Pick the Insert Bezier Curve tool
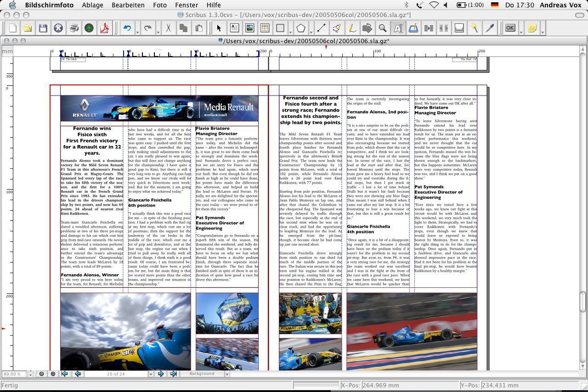 (336, 28)
